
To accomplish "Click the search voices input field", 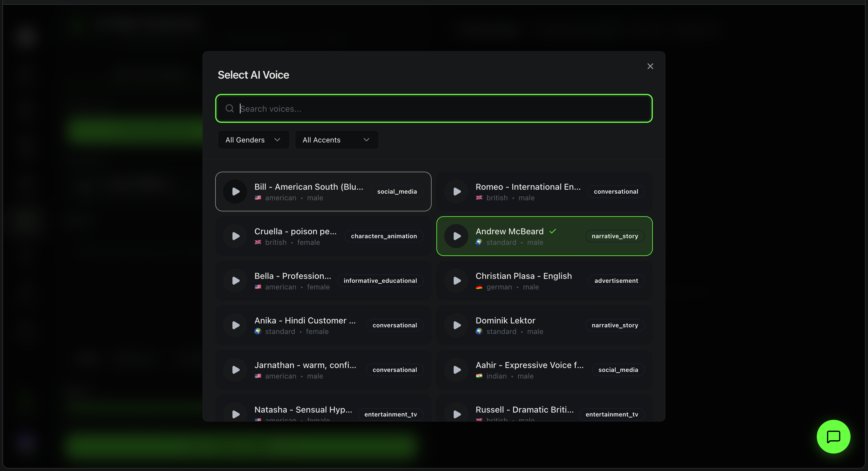I will [x=434, y=108].
